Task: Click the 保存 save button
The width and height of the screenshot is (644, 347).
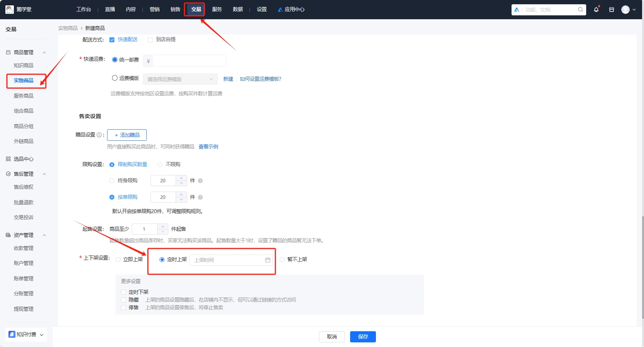Action: 362,337
